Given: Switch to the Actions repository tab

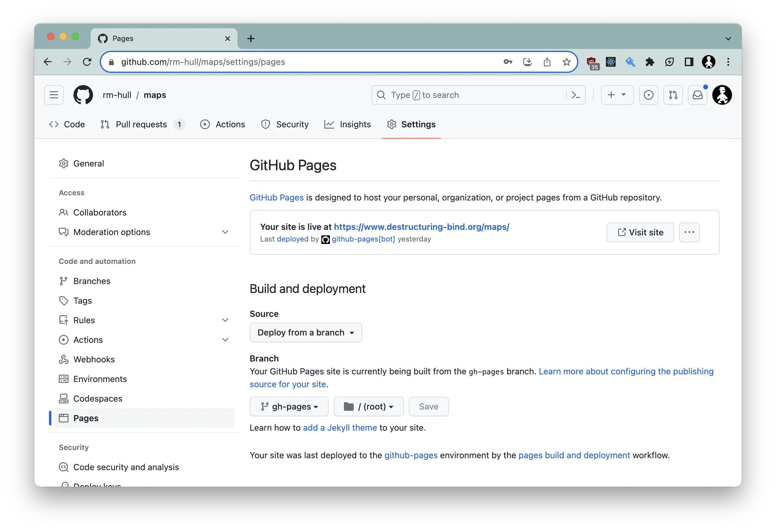Looking at the screenshot, I should click(223, 124).
